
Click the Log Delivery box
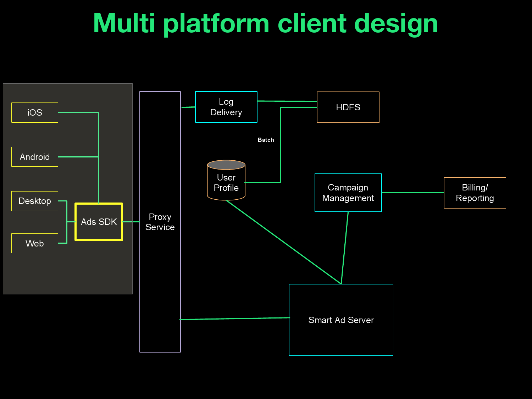(226, 107)
